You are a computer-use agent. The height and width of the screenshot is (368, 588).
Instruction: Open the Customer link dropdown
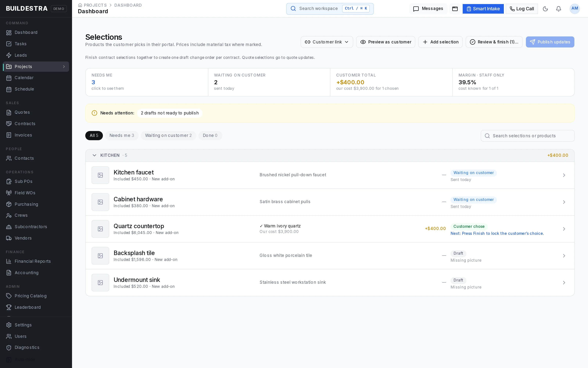pyautogui.click(x=327, y=42)
